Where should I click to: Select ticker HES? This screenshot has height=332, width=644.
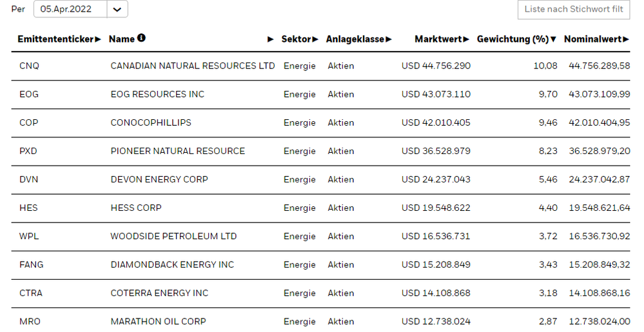point(28,208)
